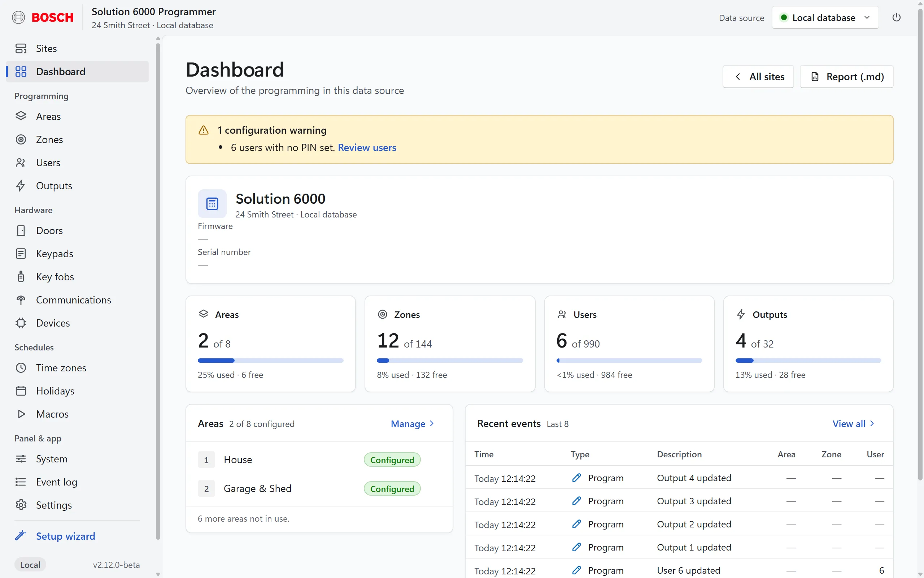Click the Bosch logo
This screenshot has width=924, height=578.
point(42,18)
